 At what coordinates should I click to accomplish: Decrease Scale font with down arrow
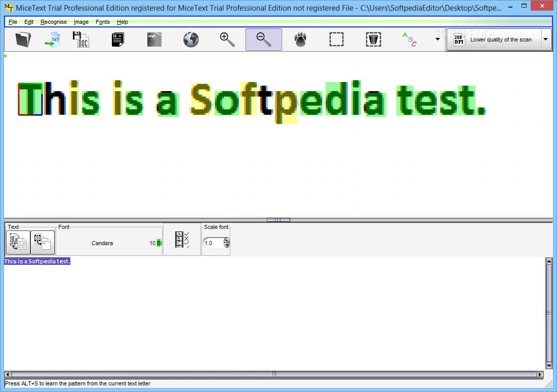[227, 245]
